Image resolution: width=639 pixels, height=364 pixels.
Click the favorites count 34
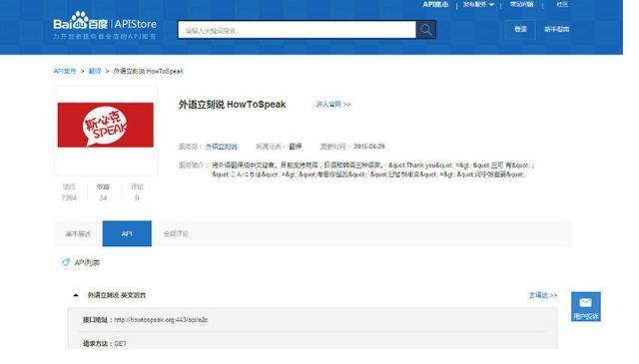coord(103,197)
